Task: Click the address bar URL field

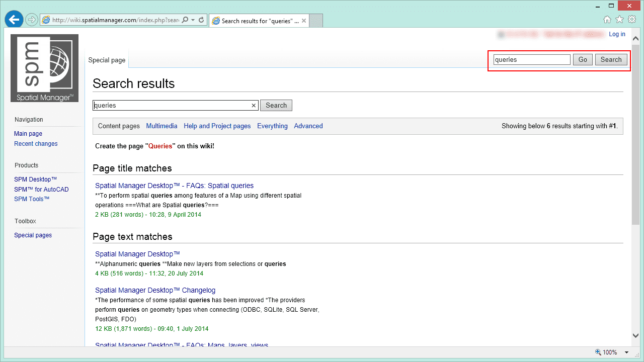Action: point(115,20)
